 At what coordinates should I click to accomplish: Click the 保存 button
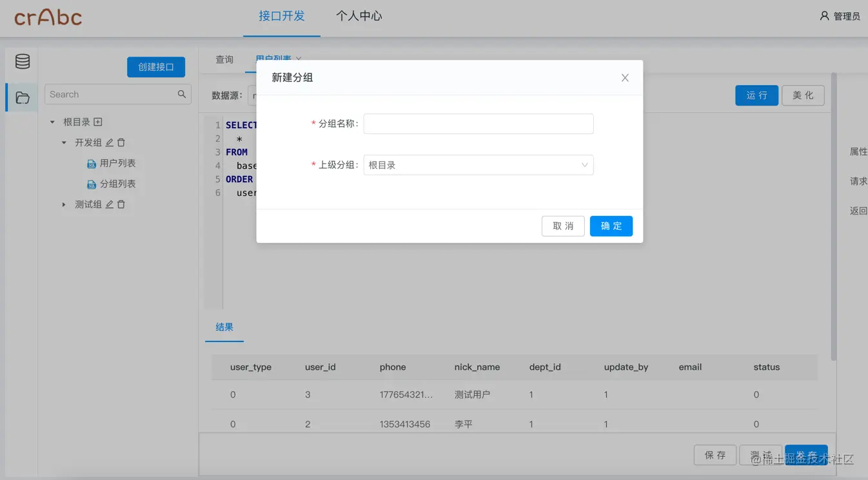pyautogui.click(x=715, y=455)
